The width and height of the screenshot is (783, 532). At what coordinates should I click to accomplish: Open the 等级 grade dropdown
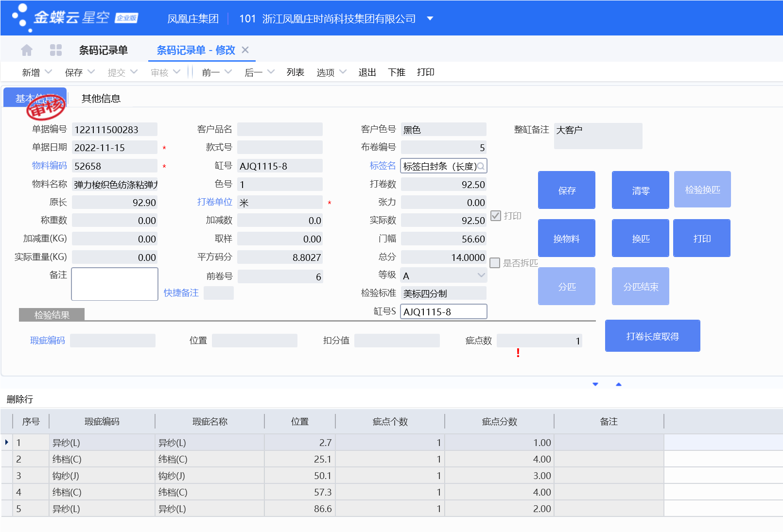pyautogui.click(x=481, y=275)
